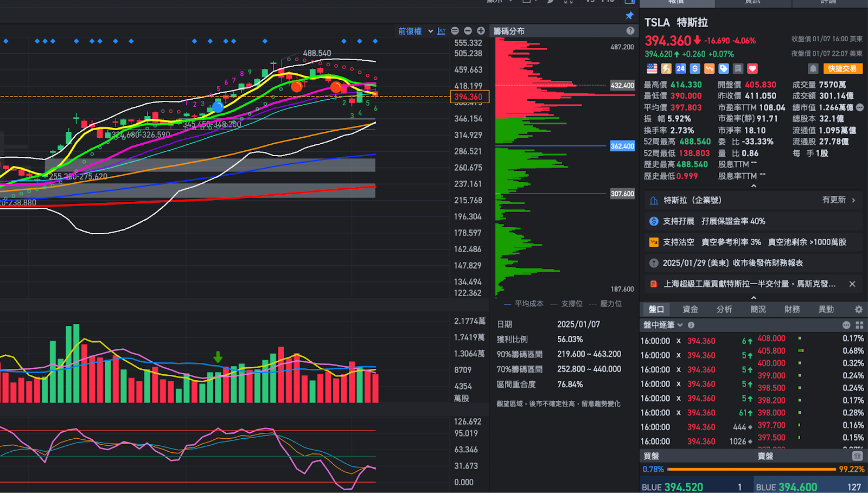Open the gray note icon under TSLA

pyautogui.click(x=738, y=68)
